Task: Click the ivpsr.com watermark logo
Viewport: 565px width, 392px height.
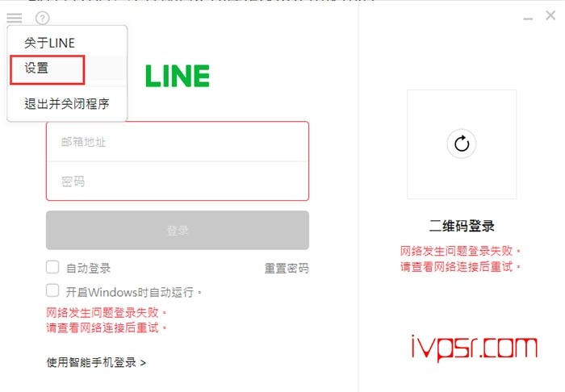Action: tap(475, 348)
